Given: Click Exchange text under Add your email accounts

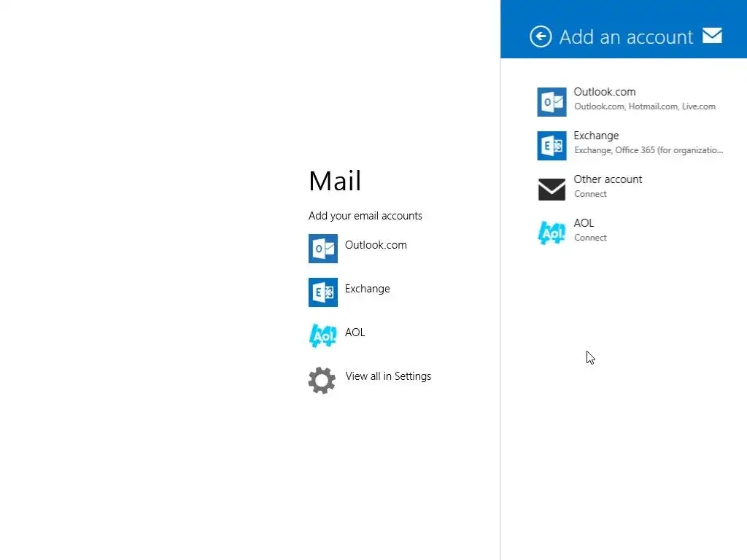Looking at the screenshot, I should click(x=368, y=289).
